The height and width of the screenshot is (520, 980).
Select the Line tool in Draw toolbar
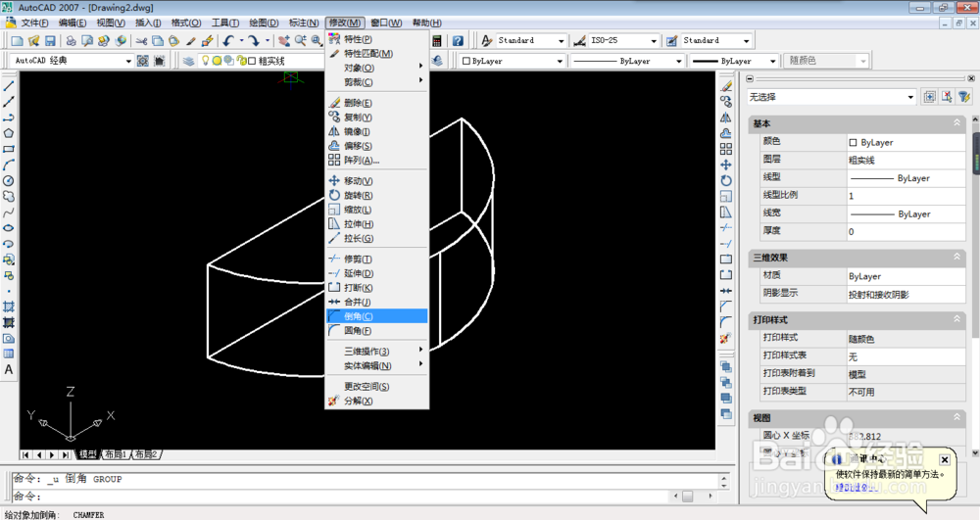tap(9, 86)
